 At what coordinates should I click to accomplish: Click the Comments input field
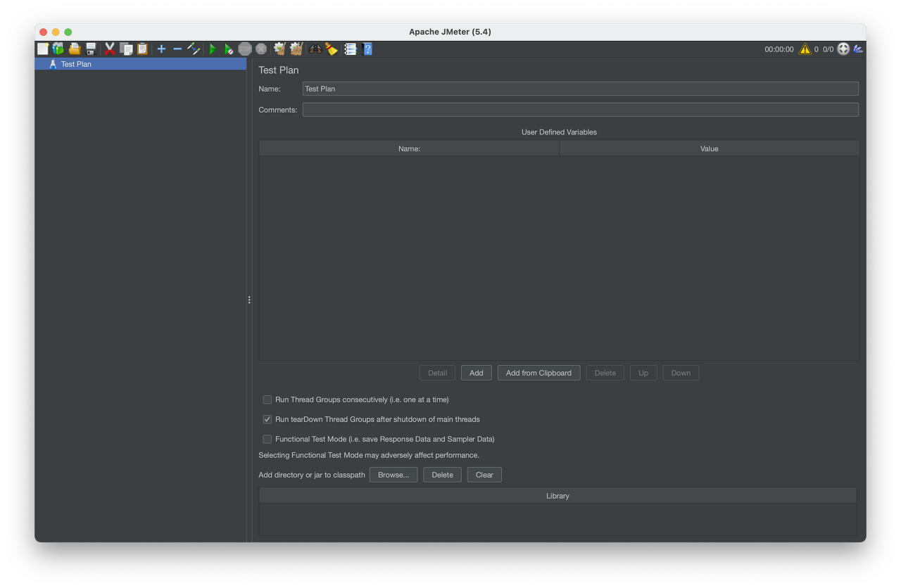coord(581,110)
